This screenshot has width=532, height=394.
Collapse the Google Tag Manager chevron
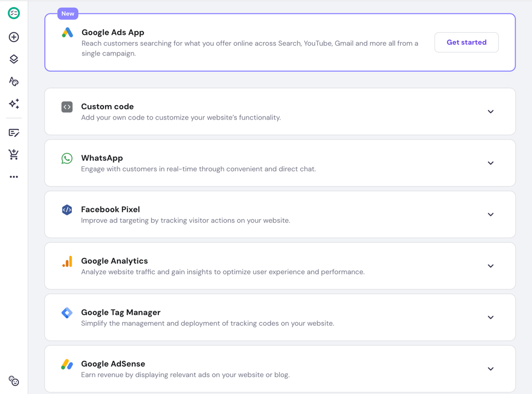[x=490, y=318]
